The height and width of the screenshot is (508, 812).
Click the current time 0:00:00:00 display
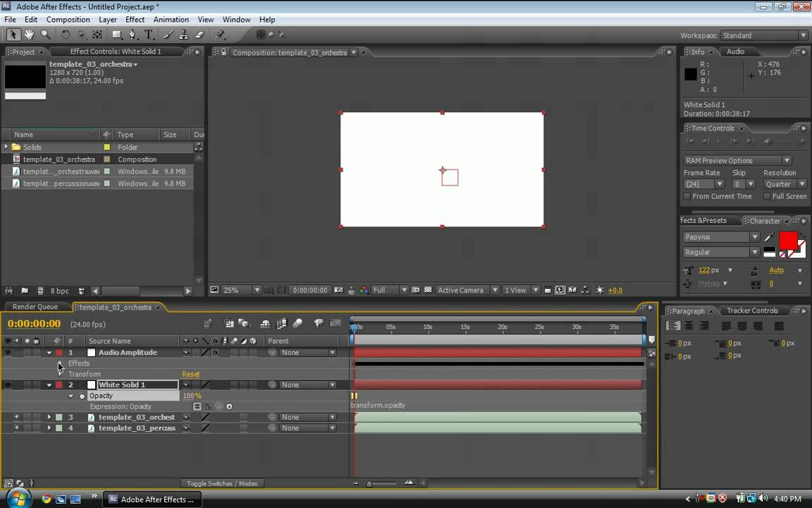pyautogui.click(x=34, y=324)
